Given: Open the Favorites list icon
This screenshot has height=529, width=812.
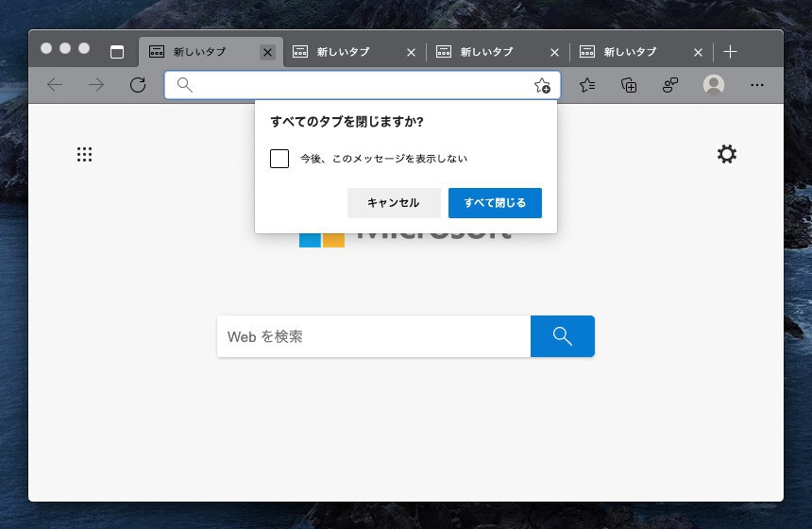Looking at the screenshot, I should pos(587,85).
